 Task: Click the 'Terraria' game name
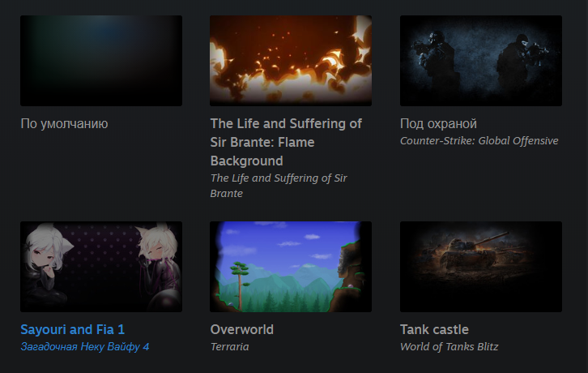(229, 347)
